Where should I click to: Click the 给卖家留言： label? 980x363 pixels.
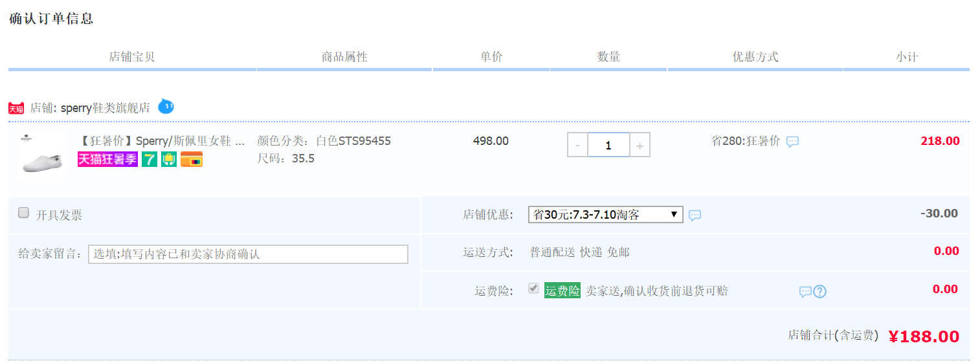pos(51,254)
